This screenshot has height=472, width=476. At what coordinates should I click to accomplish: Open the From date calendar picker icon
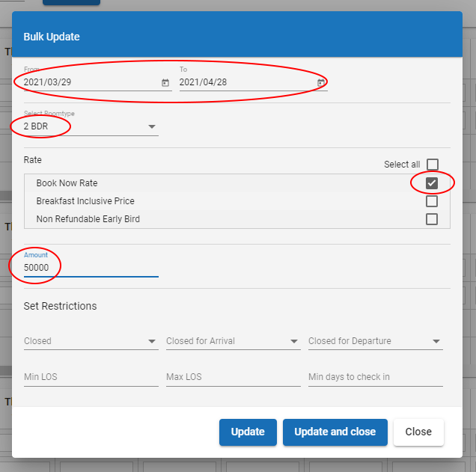[165, 83]
